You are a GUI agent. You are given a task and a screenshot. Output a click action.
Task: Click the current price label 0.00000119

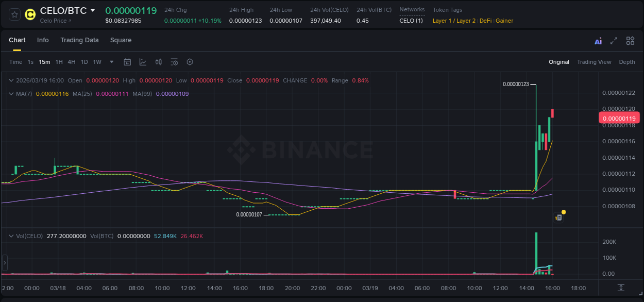pyautogui.click(x=619, y=118)
